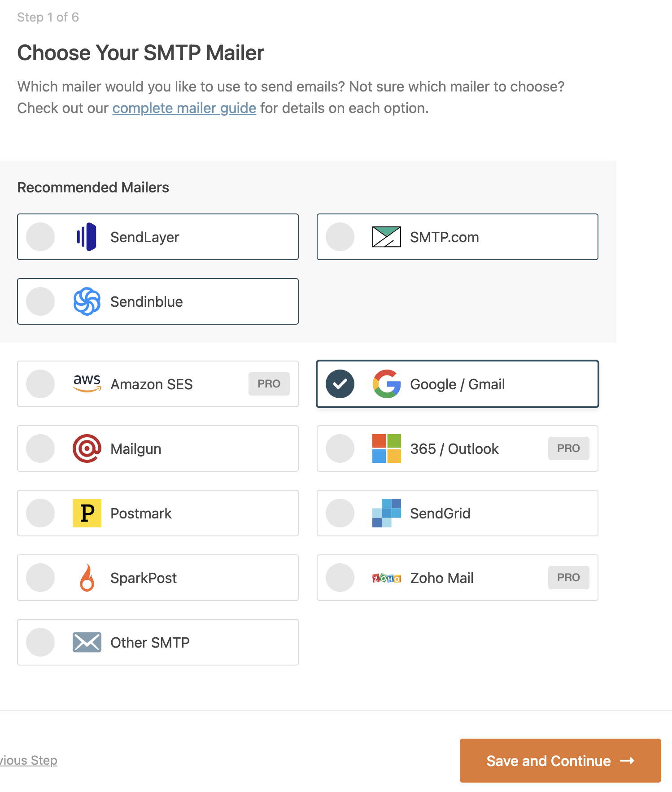Select the Other SMTP radio button

point(40,642)
